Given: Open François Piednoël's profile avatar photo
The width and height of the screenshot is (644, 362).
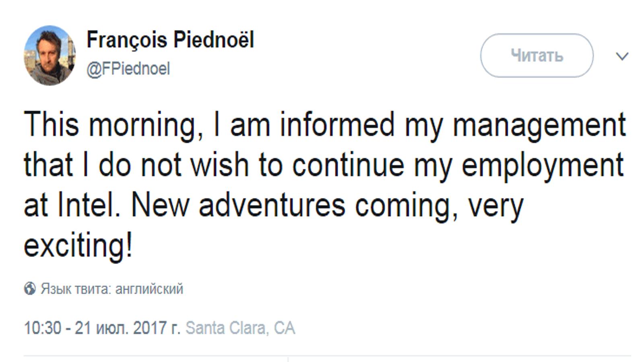Looking at the screenshot, I should 50,56.
